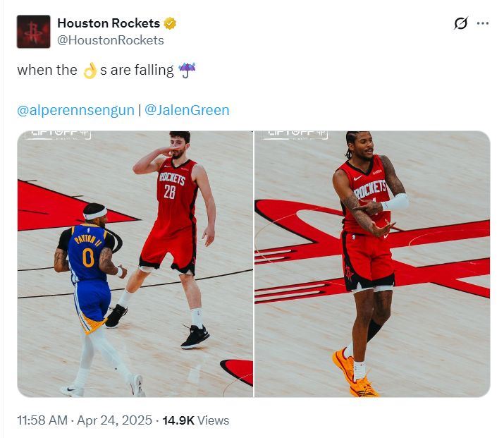Open the three-dot more options menu
The image size is (504, 438).
point(483,23)
